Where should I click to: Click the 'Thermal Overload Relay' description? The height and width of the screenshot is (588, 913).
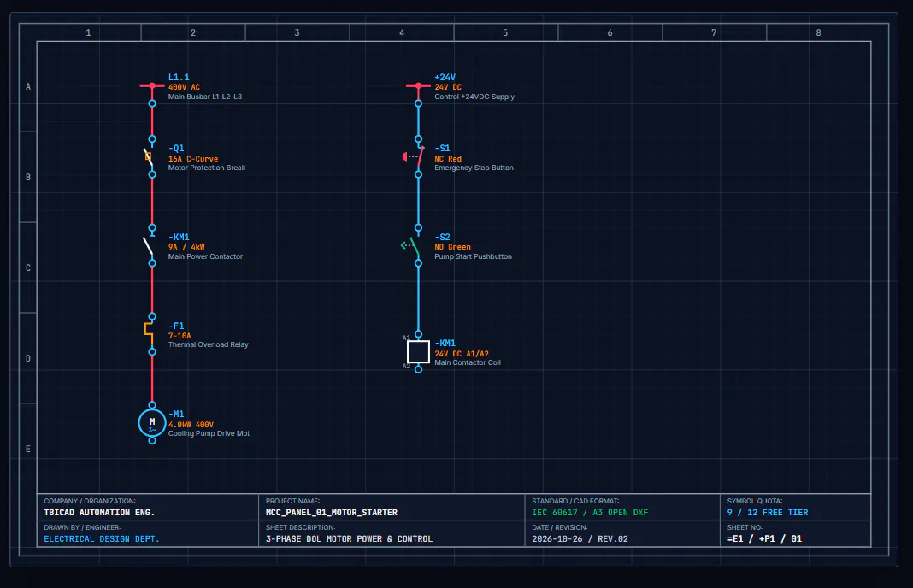(x=209, y=344)
